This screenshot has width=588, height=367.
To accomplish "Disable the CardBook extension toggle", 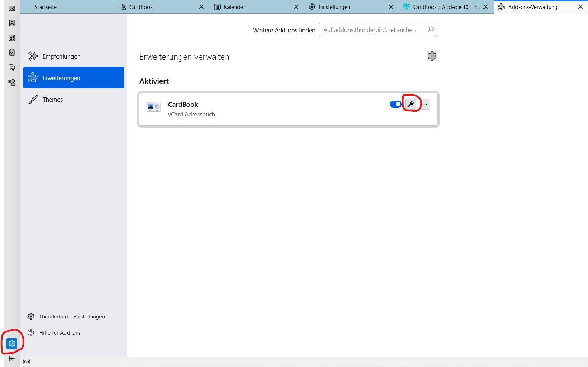I will click(x=396, y=104).
